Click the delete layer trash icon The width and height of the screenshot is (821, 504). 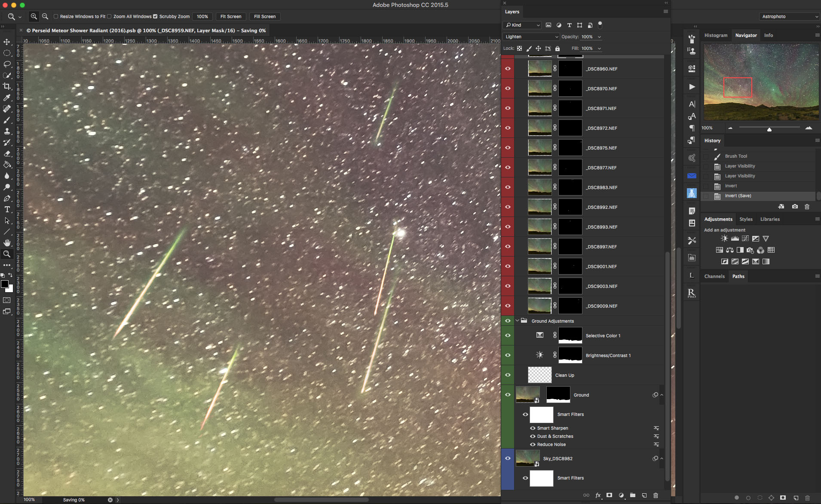656,495
